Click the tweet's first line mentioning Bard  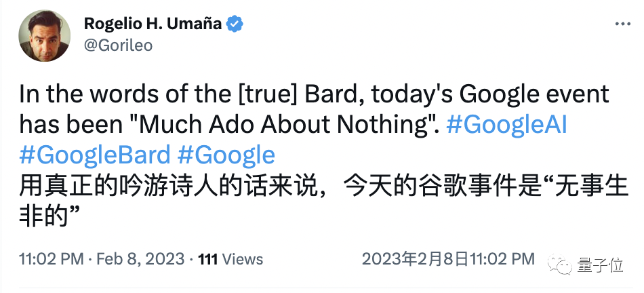(x=314, y=94)
